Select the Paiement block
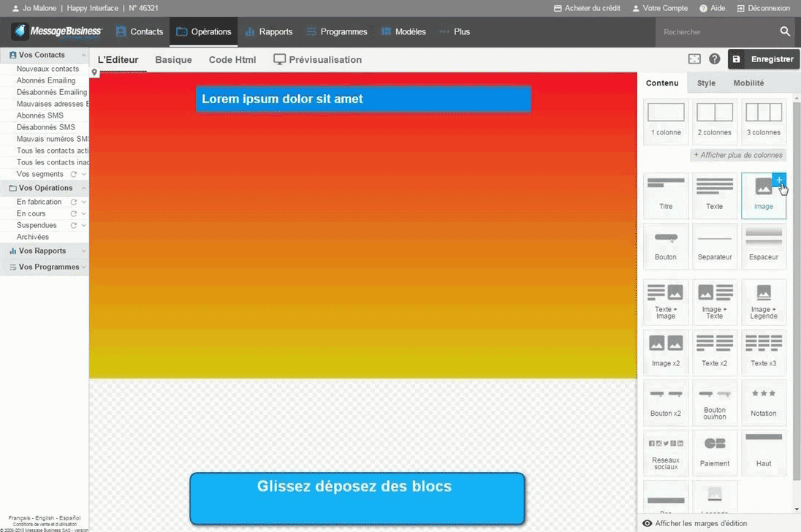Viewport: 801px width, 532px height. point(714,452)
